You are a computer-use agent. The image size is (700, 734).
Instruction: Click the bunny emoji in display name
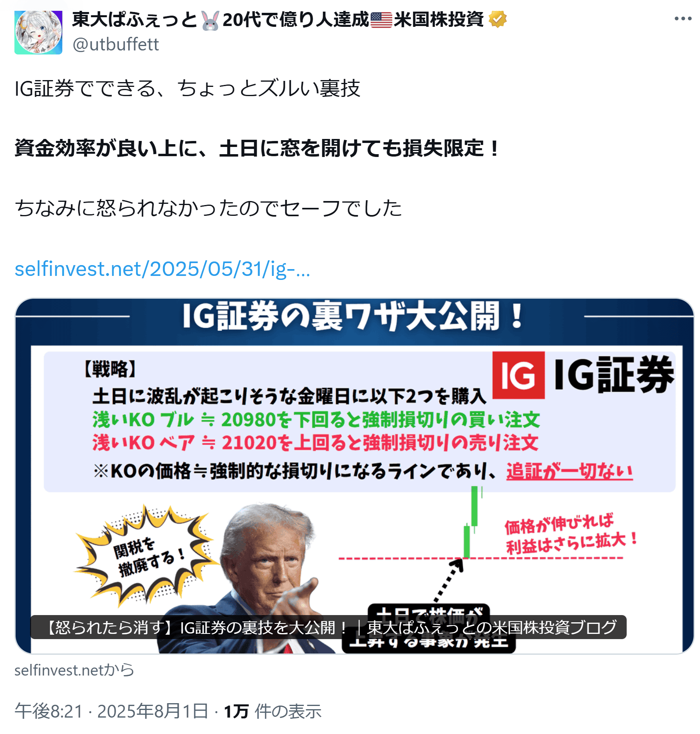point(210,20)
